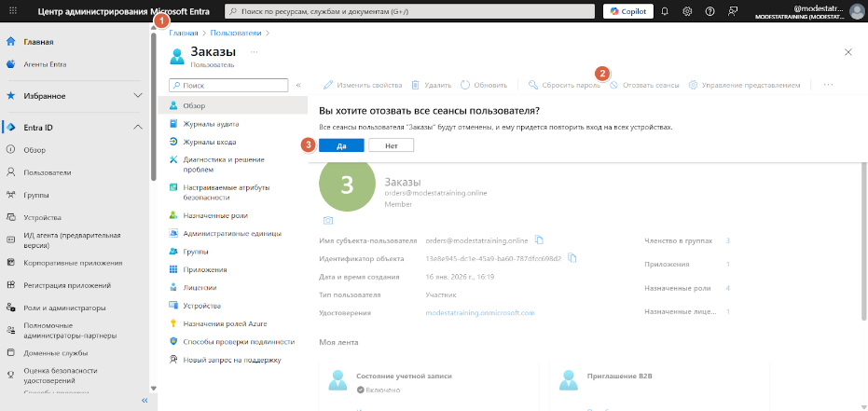Open toolbar overflow ellipsis menu

point(828,85)
